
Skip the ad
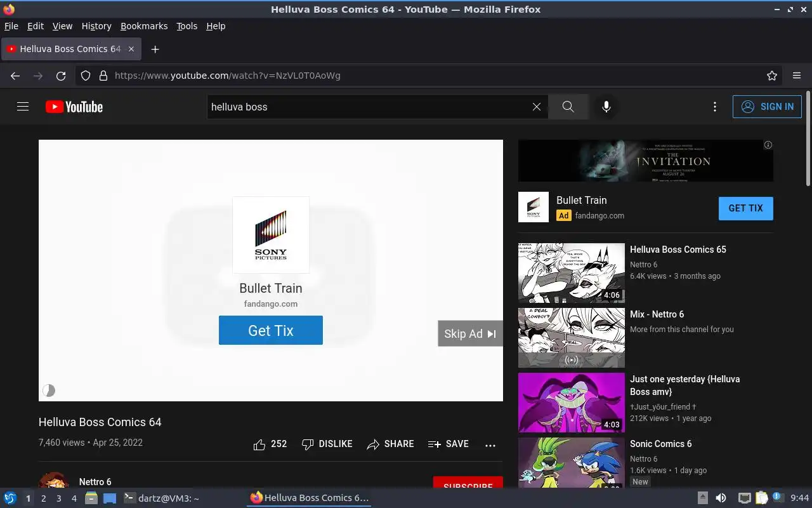pos(470,333)
